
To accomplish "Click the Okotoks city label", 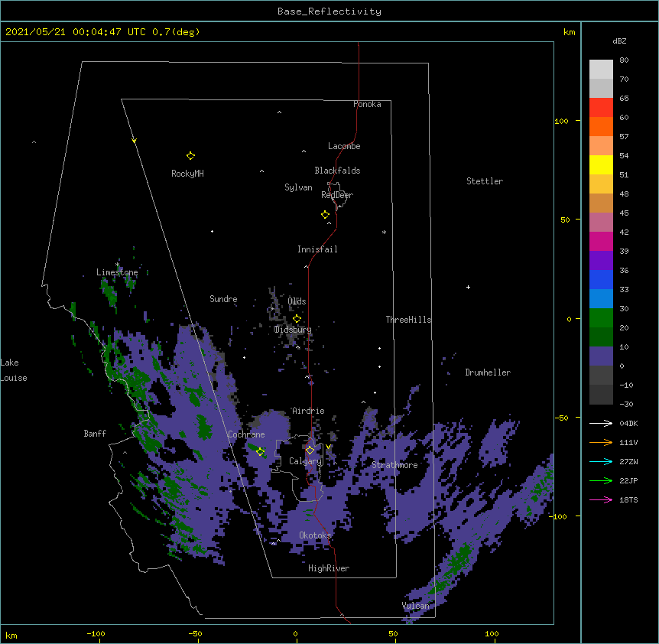I will click(x=315, y=535).
